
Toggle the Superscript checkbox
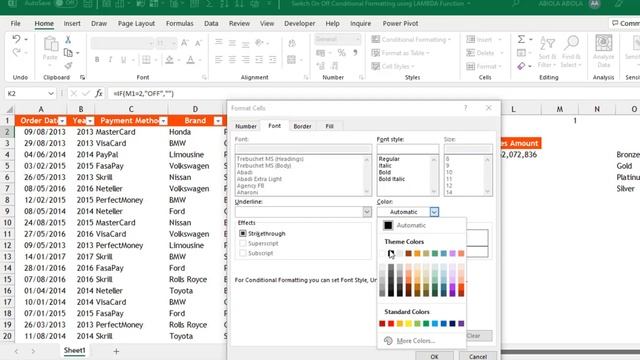point(243,243)
